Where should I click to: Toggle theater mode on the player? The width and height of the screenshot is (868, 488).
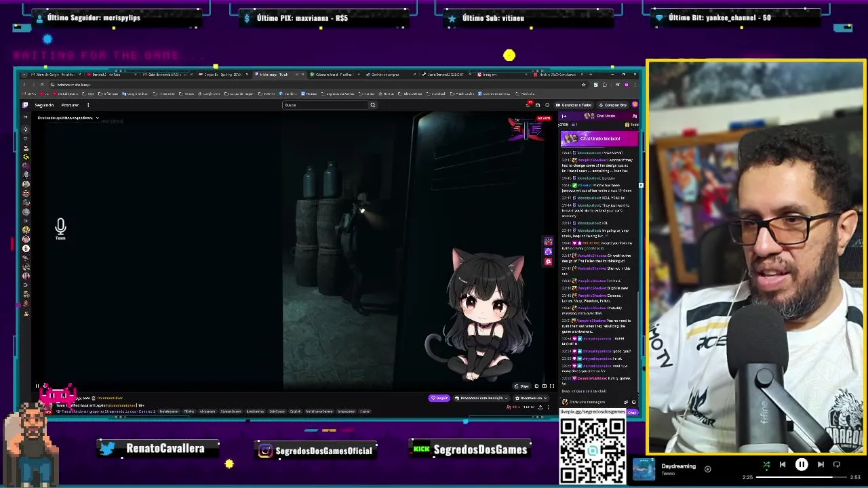coord(544,386)
